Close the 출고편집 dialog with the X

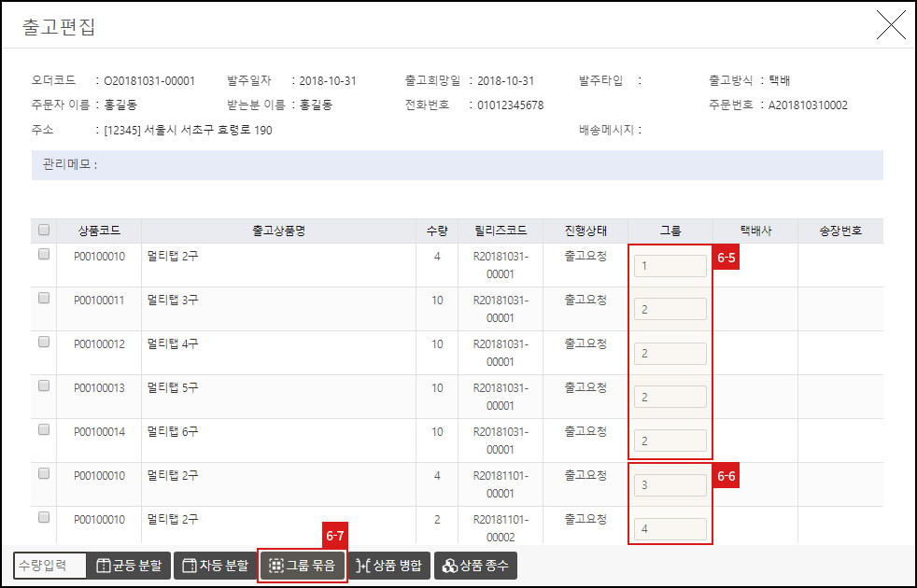891,25
